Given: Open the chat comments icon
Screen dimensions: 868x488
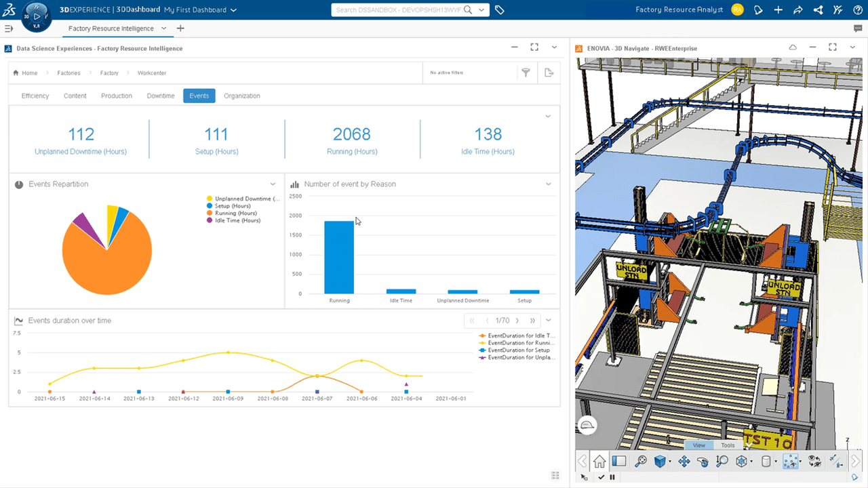Looking at the screenshot, I should coord(858,28).
